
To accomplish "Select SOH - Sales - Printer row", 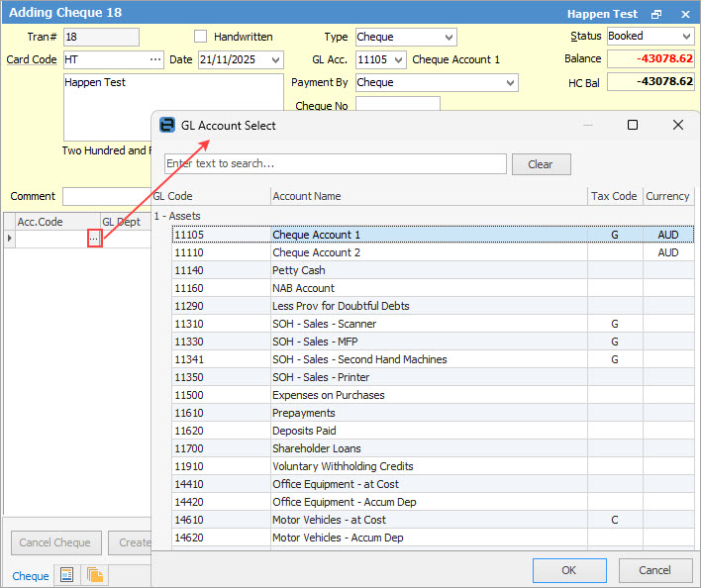I will point(433,378).
